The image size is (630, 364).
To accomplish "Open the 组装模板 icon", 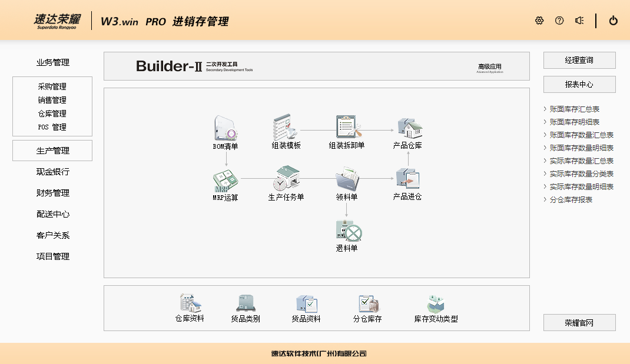I will (x=286, y=127).
